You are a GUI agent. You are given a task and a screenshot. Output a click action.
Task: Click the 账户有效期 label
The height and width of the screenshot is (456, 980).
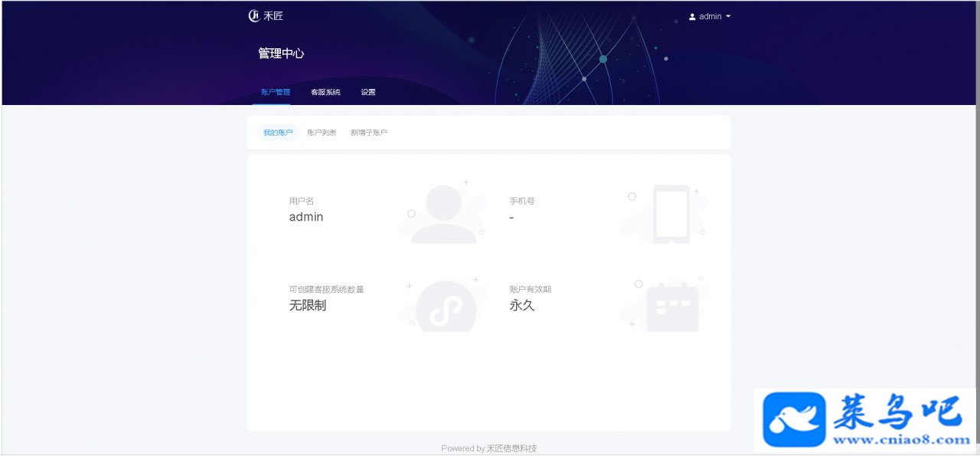531,290
